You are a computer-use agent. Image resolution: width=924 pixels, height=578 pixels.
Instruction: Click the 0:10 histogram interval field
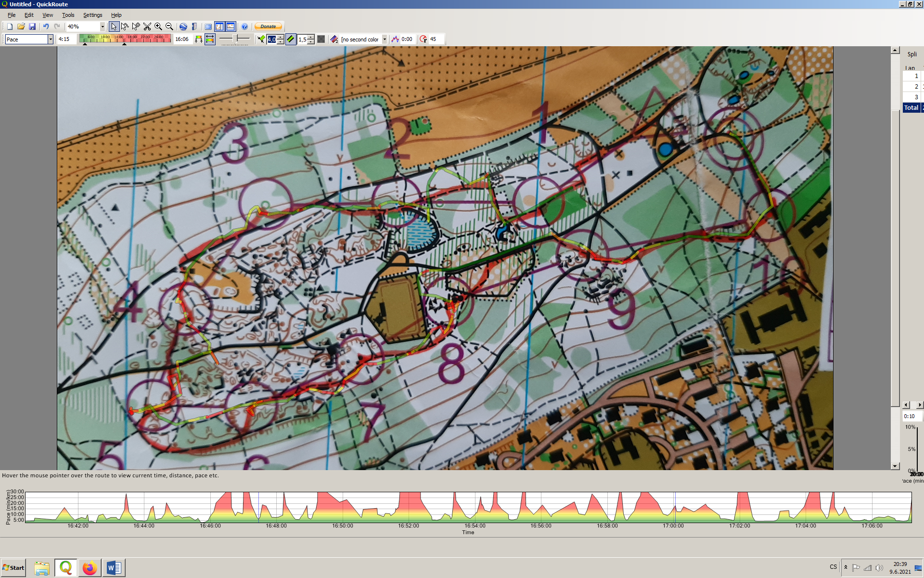(x=911, y=416)
